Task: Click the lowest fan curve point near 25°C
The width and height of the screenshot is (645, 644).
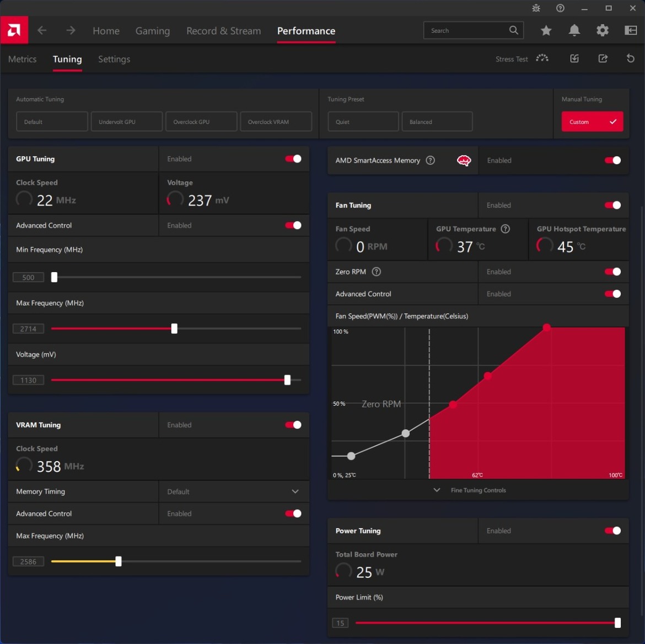Action: tap(351, 456)
